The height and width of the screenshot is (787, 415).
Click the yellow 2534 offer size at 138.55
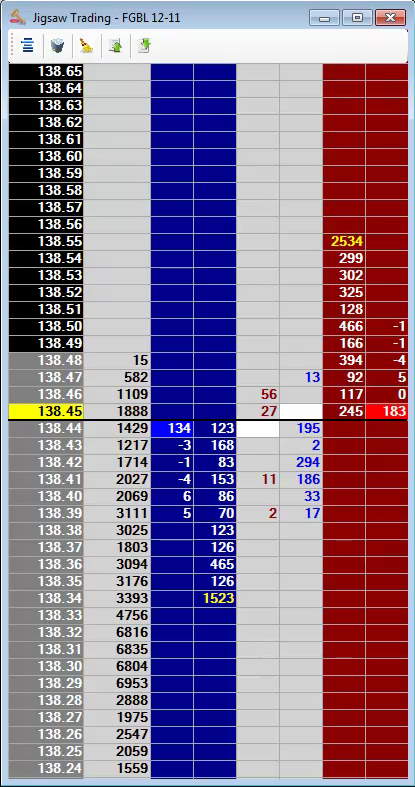tap(344, 241)
